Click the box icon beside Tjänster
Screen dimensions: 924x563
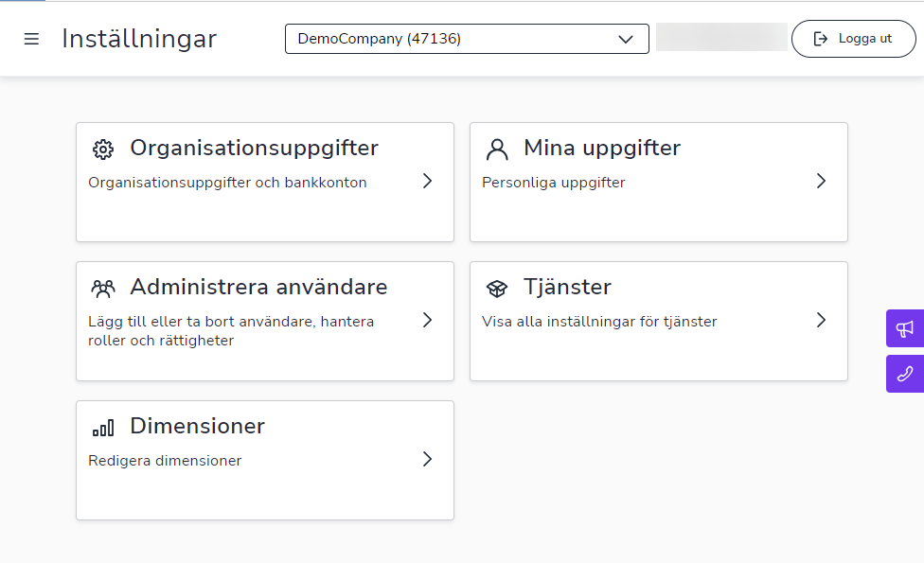(x=497, y=289)
